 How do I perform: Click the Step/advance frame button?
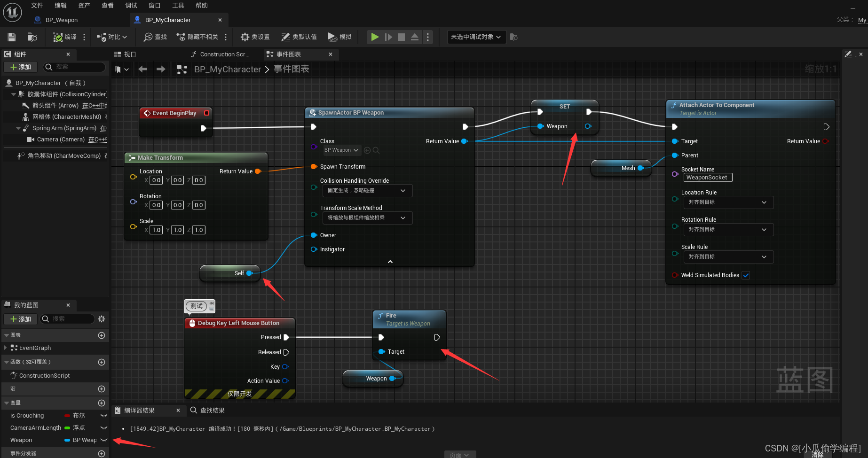(x=388, y=37)
